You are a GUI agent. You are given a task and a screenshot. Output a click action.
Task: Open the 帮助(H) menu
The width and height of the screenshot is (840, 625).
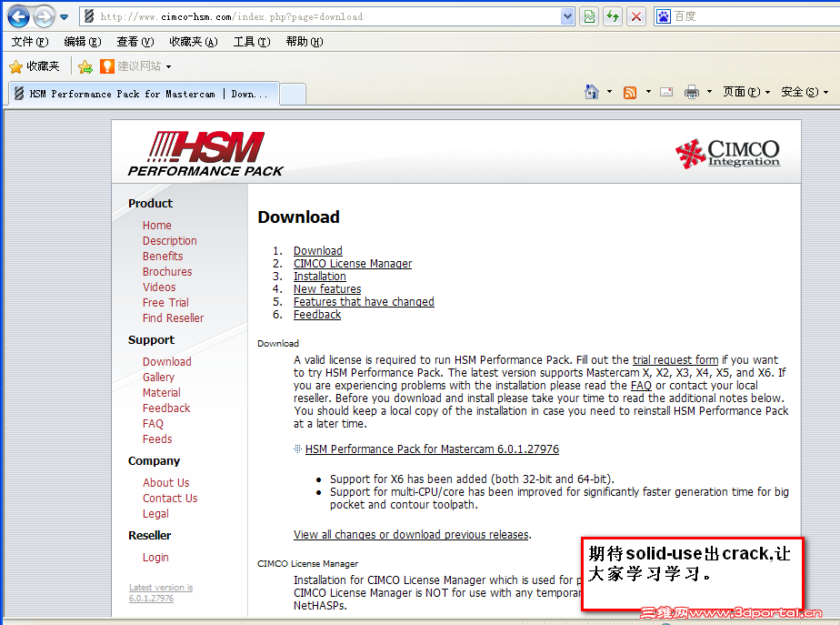[x=305, y=41]
